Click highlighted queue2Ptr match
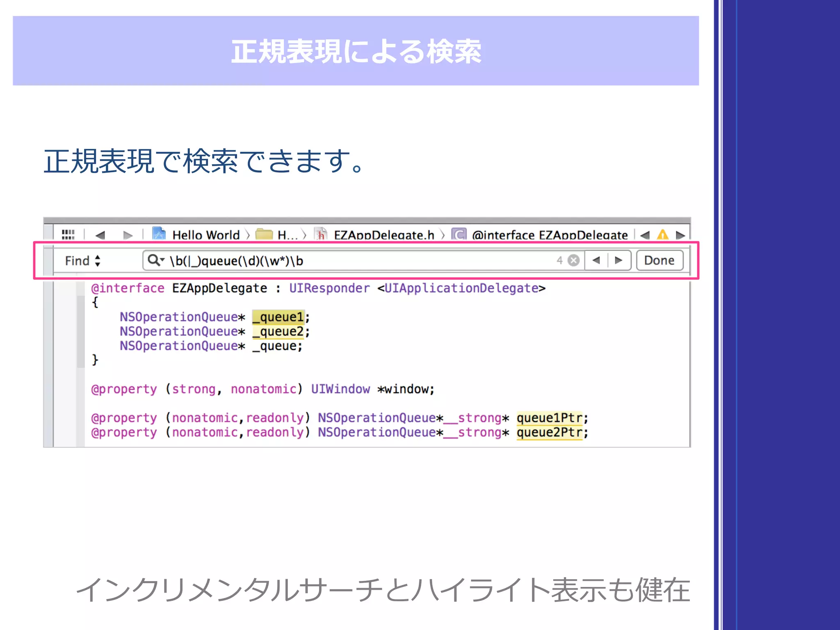The image size is (840, 630). (550, 432)
